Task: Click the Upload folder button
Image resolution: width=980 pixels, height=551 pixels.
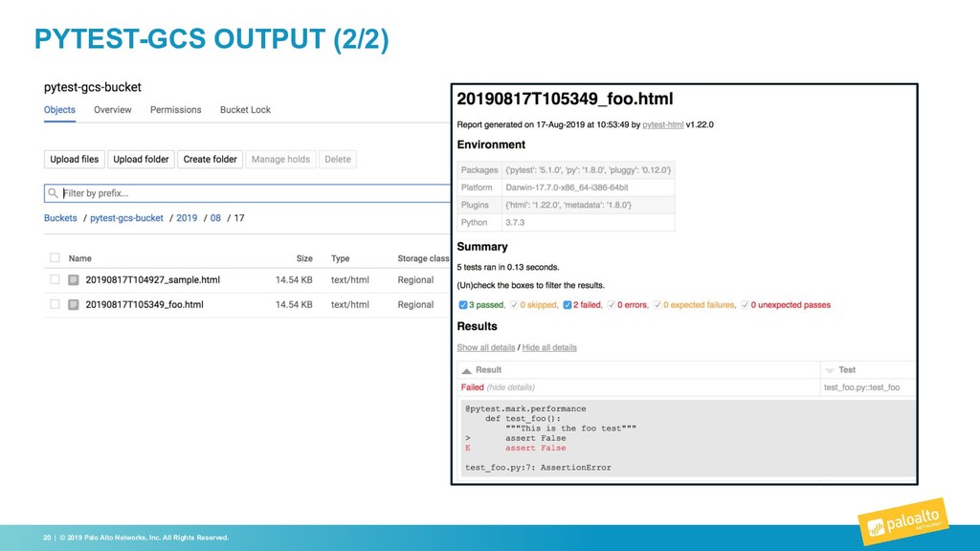Action: click(141, 160)
